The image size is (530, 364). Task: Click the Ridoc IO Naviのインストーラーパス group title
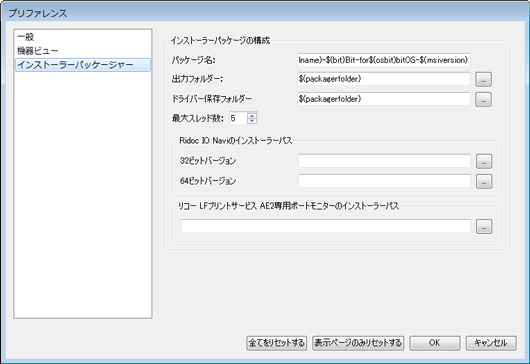tap(236, 141)
